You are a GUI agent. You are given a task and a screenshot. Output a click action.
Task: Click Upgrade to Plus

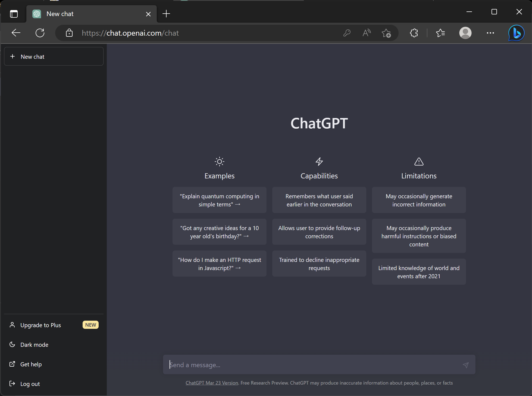54,325
